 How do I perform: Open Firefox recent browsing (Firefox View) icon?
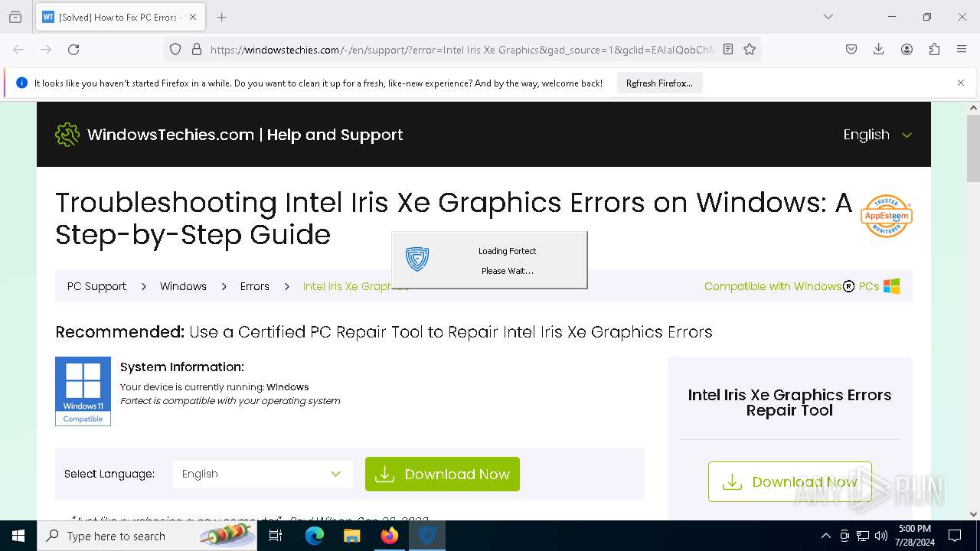tap(15, 17)
